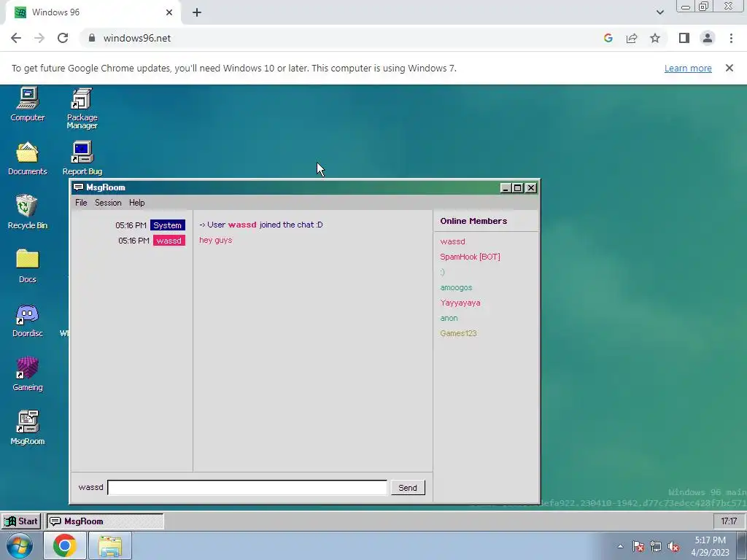Share this page icon in Chrome
Image resolution: width=747 pixels, height=560 pixels.
632,38
